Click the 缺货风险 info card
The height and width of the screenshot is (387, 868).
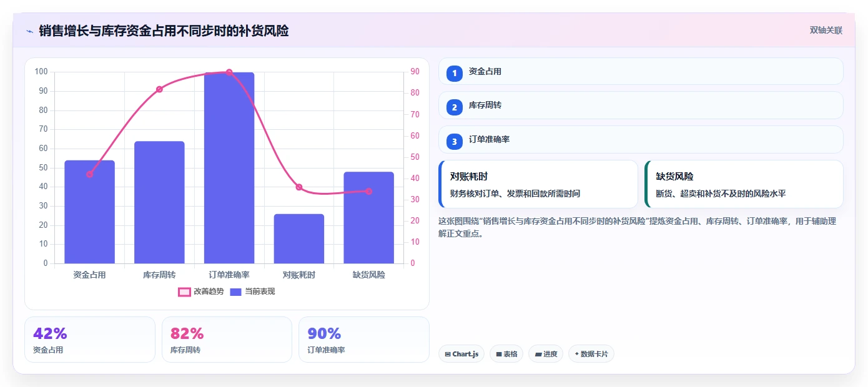click(744, 184)
